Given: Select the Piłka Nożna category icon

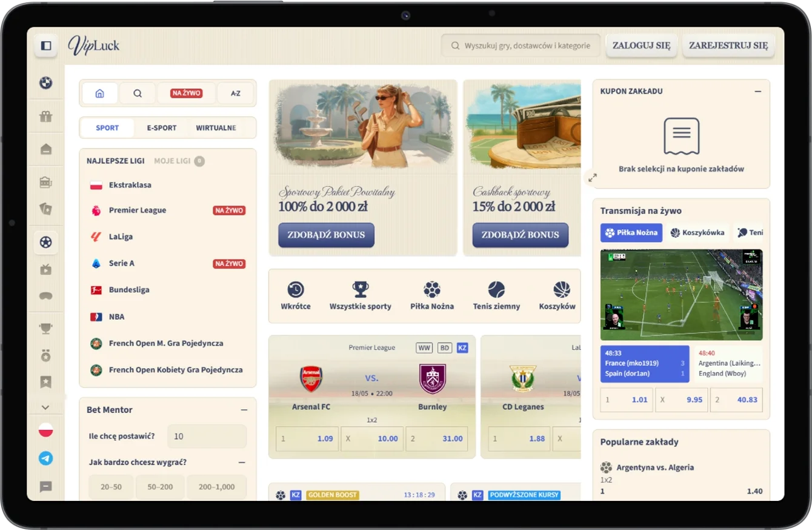Looking at the screenshot, I should pyautogui.click(x=432, y=289).
